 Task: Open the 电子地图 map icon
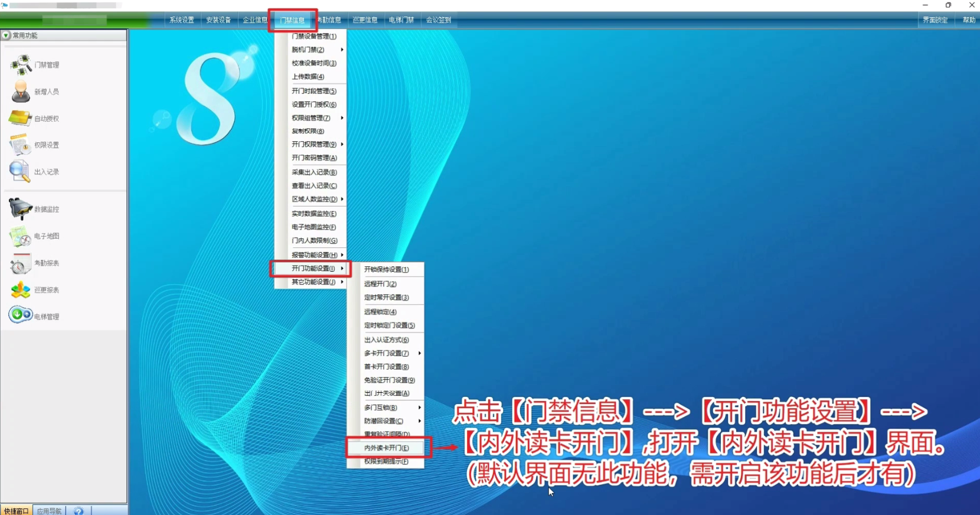(x=21, y=236)
